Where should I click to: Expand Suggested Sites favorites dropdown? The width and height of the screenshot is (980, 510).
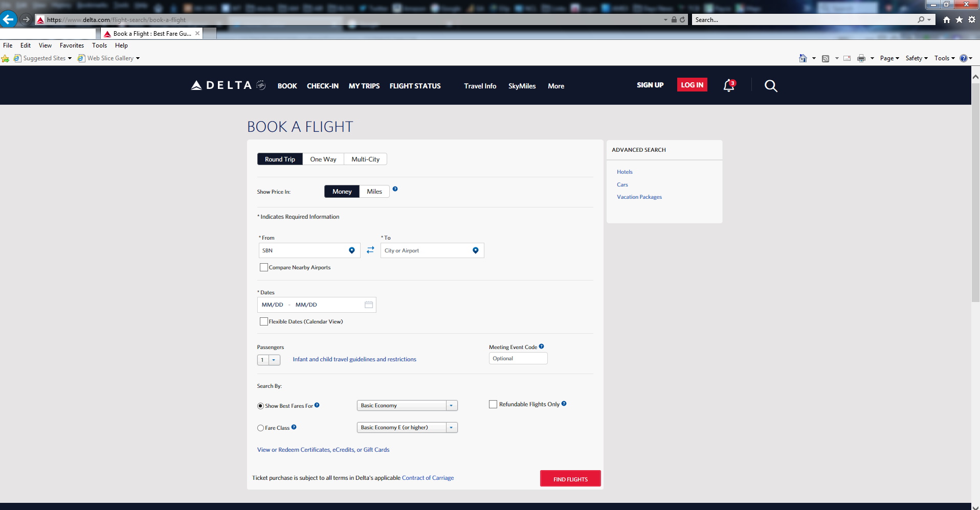click(x=70, y=58)
